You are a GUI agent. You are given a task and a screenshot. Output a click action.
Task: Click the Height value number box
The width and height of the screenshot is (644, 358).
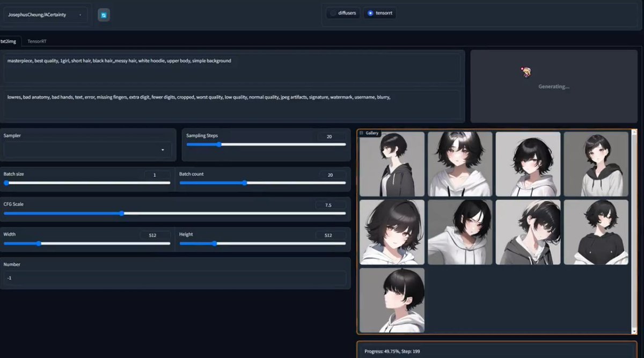[331, 235]
